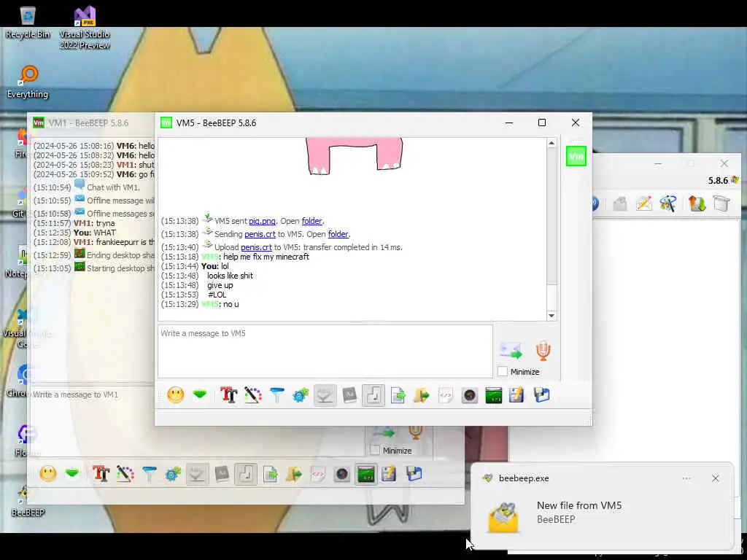Click send folder icon in VM1 toolbar
747x560 pixels.
click(x=294, y=474)
